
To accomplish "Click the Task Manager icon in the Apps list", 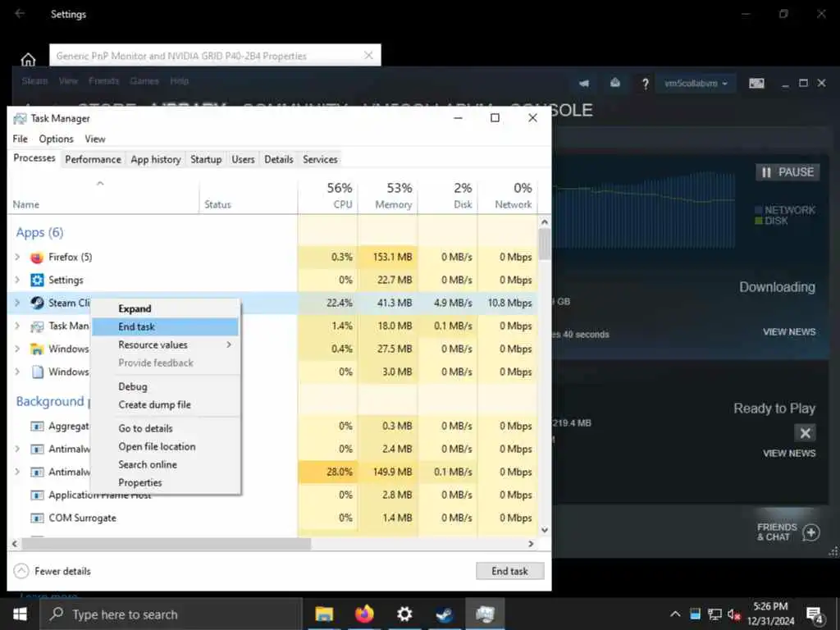I will pyautogui.click(x=37, y=326).
